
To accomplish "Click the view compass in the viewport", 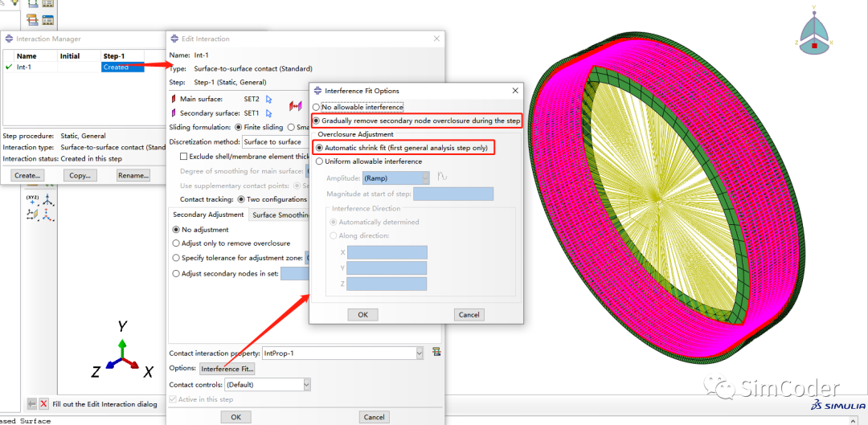I will click(x=814, y=35).
